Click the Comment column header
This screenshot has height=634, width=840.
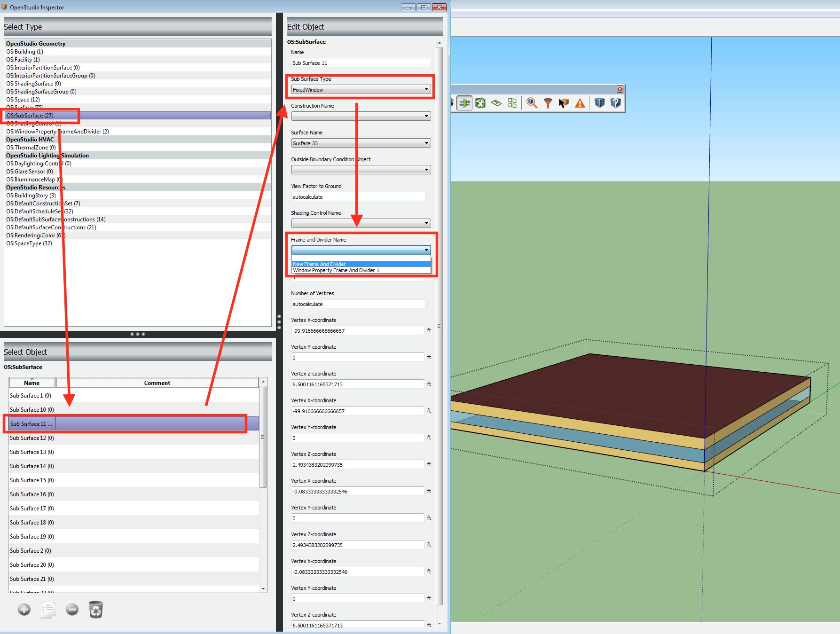pyautogui.click(x=157, y=383)
